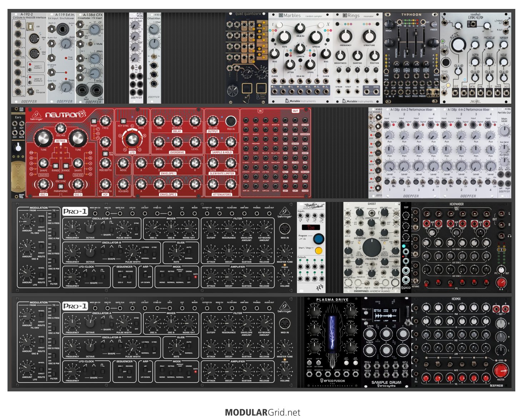Click the Erica Fusion logo on Plasma Drive
Image resolution: width=526 pixels, height=420 pixels.
(333, 381)
